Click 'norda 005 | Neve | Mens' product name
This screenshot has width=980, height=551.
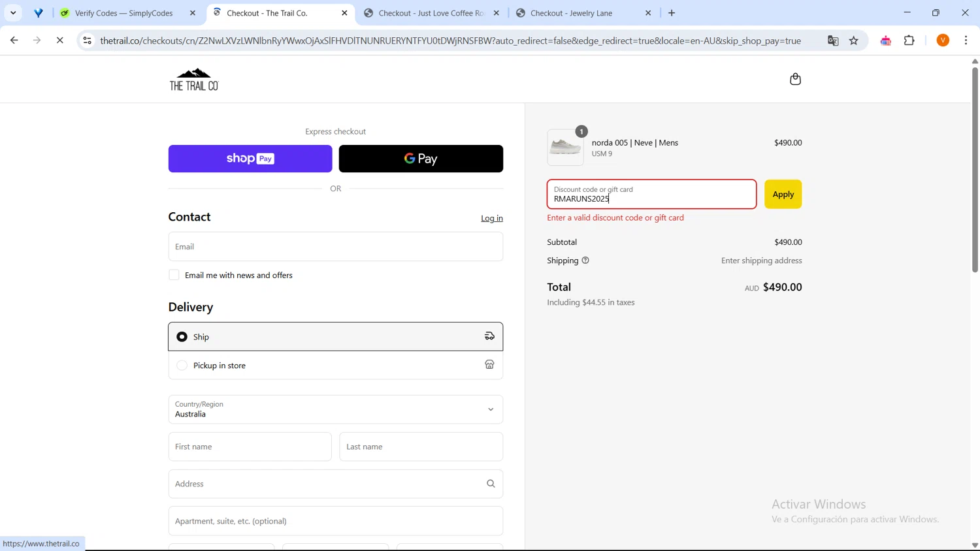pyautogui.click(x=635, y=142)
